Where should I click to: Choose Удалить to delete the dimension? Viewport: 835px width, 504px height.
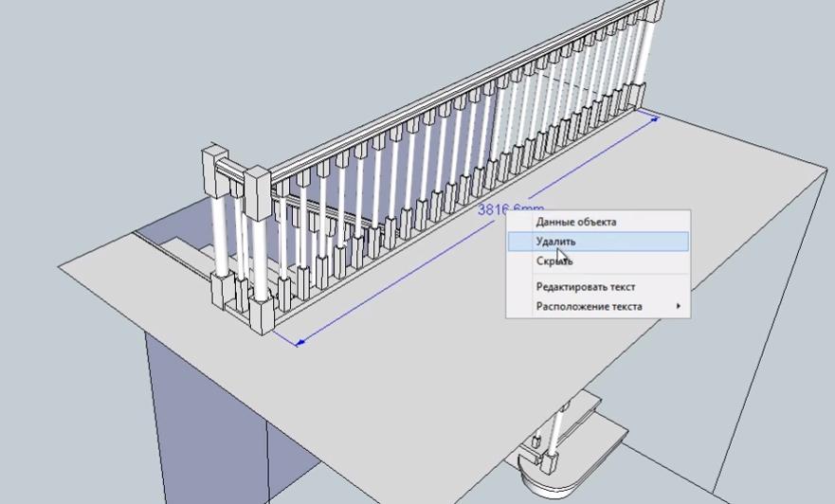pyautogui.click(x=555, y=242)
